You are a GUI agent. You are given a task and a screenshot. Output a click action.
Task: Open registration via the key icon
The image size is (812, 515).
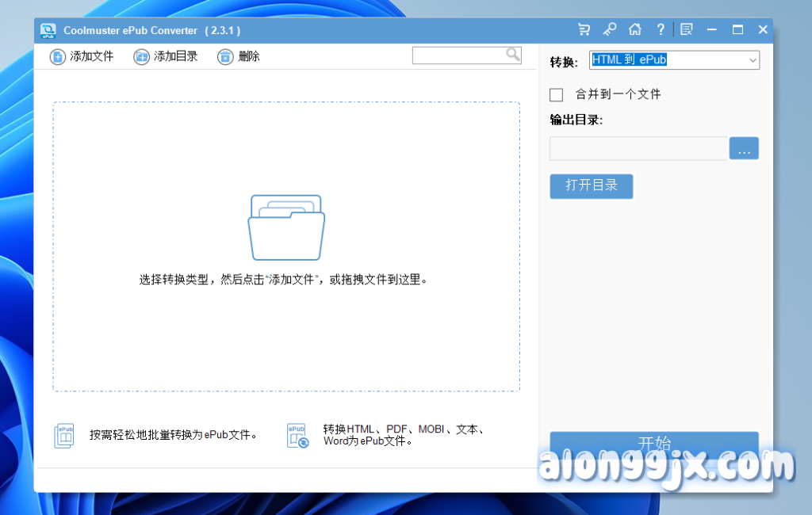point(609,30)
